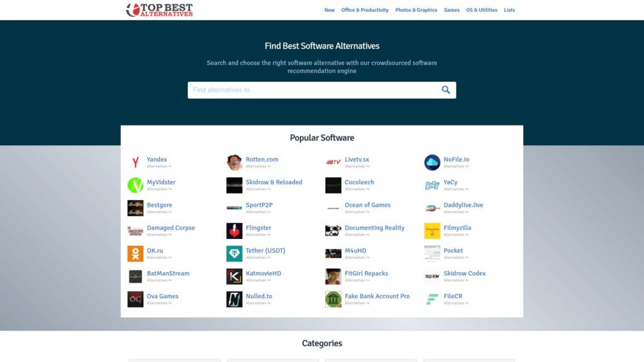Open the KatmovieHD K icon
The width and height of the screenshot is (644, 362).
[x=235, y=277]
